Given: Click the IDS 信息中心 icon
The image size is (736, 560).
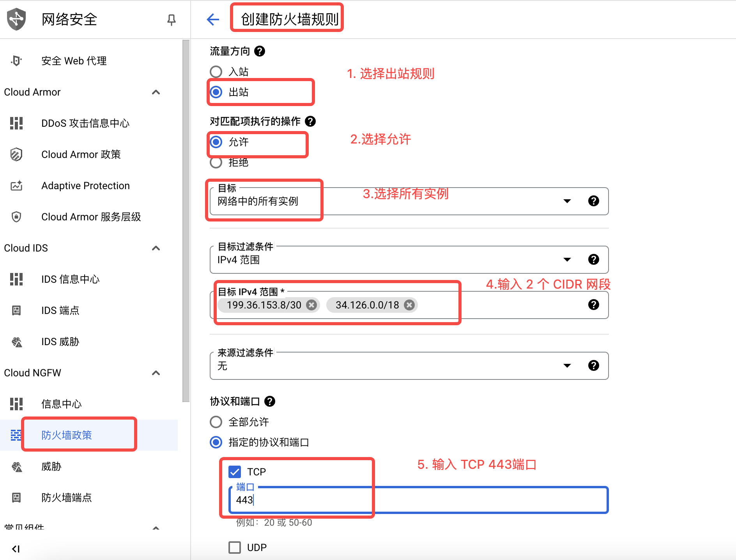Looking at the screenshot, I should pyautogui.click(x=16, y=279).
